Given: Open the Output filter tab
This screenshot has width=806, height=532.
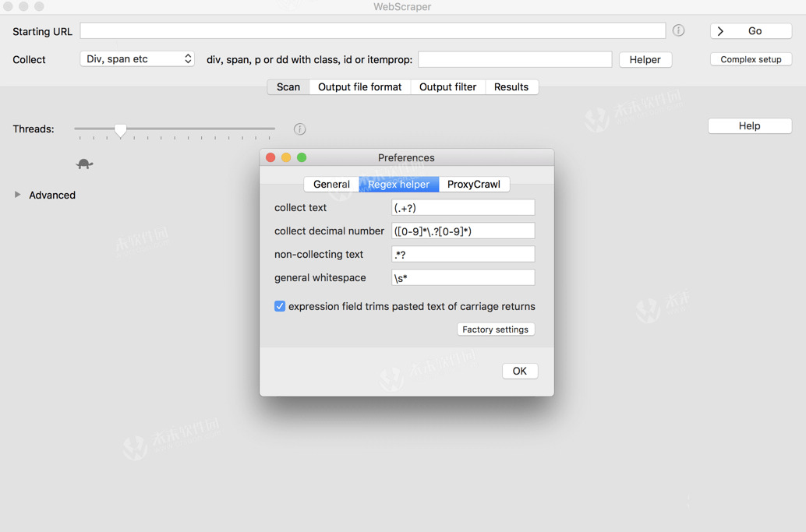Looking at the screenshot, I should point(447,86).
